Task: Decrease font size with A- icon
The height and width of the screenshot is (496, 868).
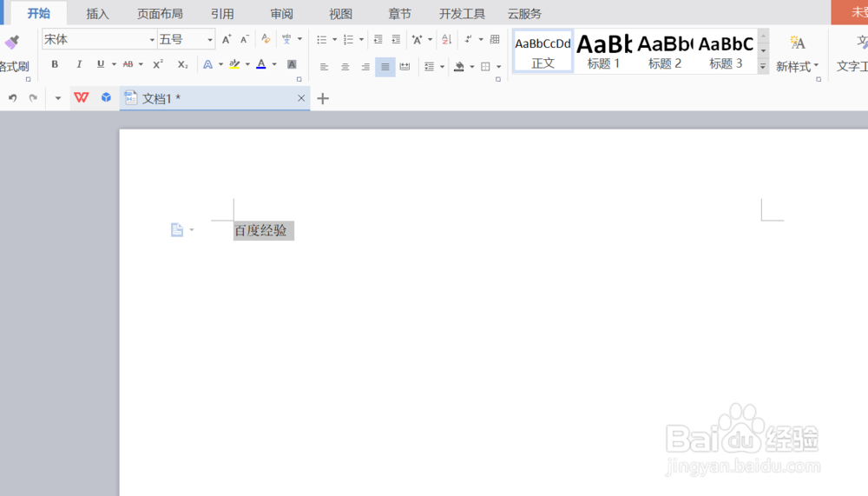Action: (244, 39)
